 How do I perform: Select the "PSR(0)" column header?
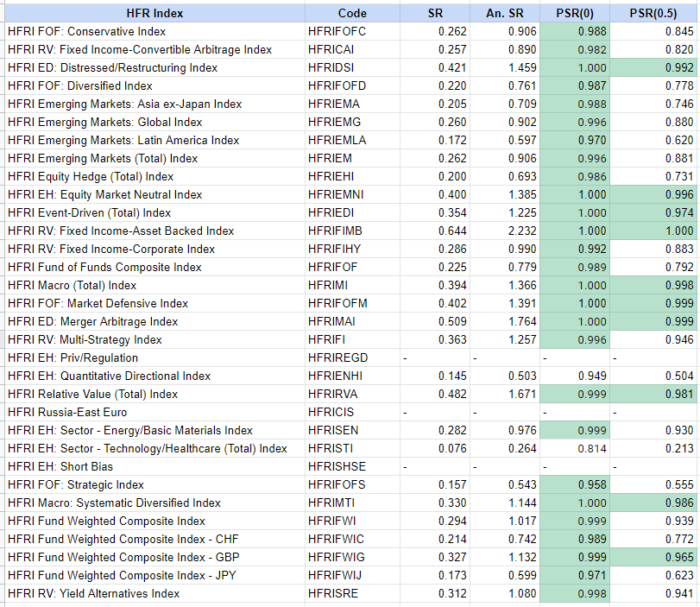click(x=575, y=14)
